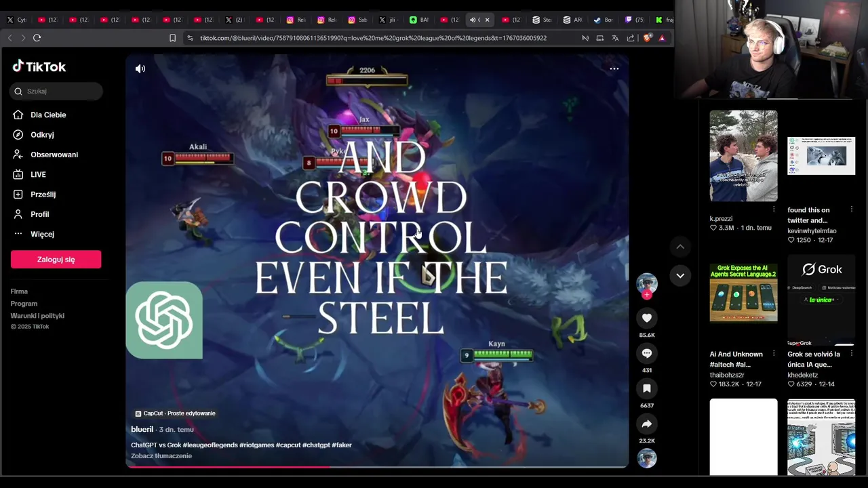
Task: Open options for found this on twitter video
Action: [x=852, y=209]
